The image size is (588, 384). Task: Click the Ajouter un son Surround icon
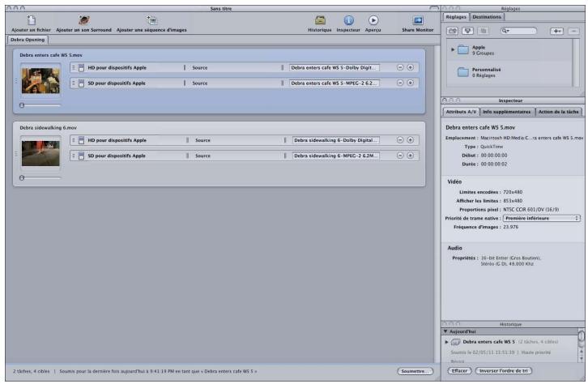click(x=82, y=19)
